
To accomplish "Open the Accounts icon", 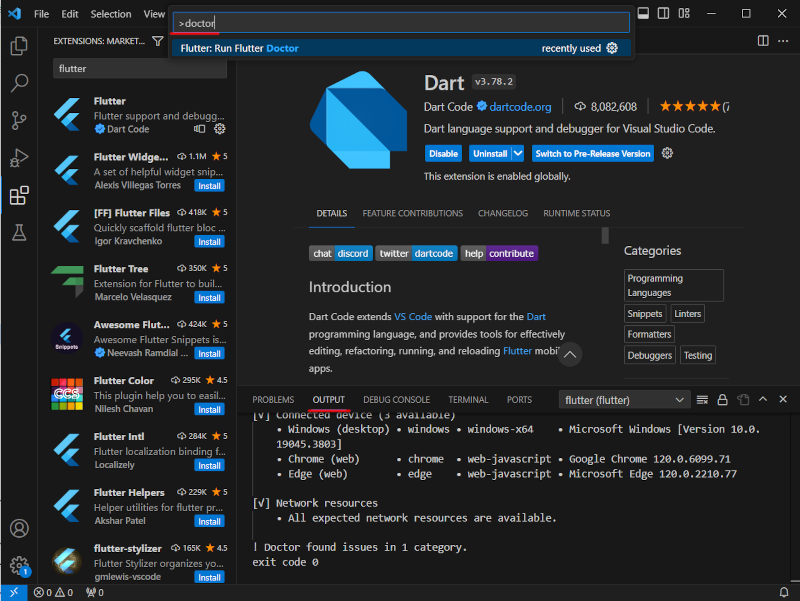I will tap(19, 529).
